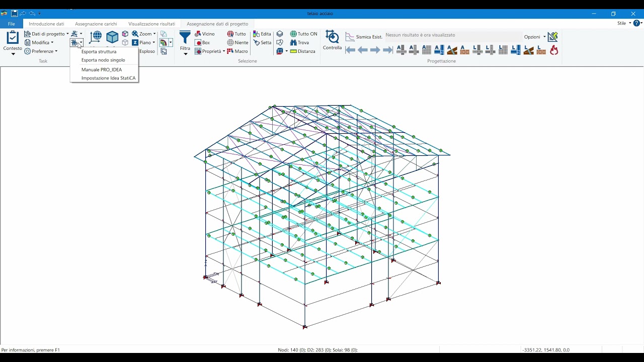This screenshot has height=362, width=644.
Task: Click the save icon in title bar
Action: point(15,14)
